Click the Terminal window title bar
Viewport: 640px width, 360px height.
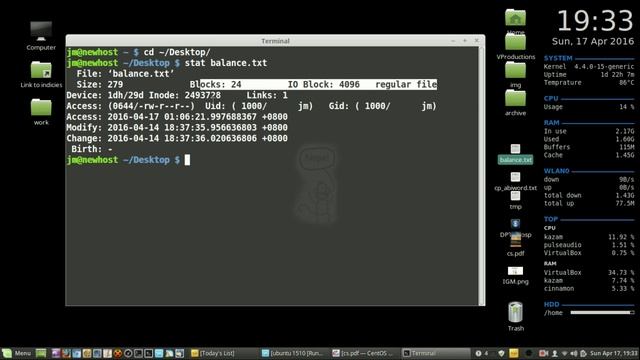tap(275, 41)
